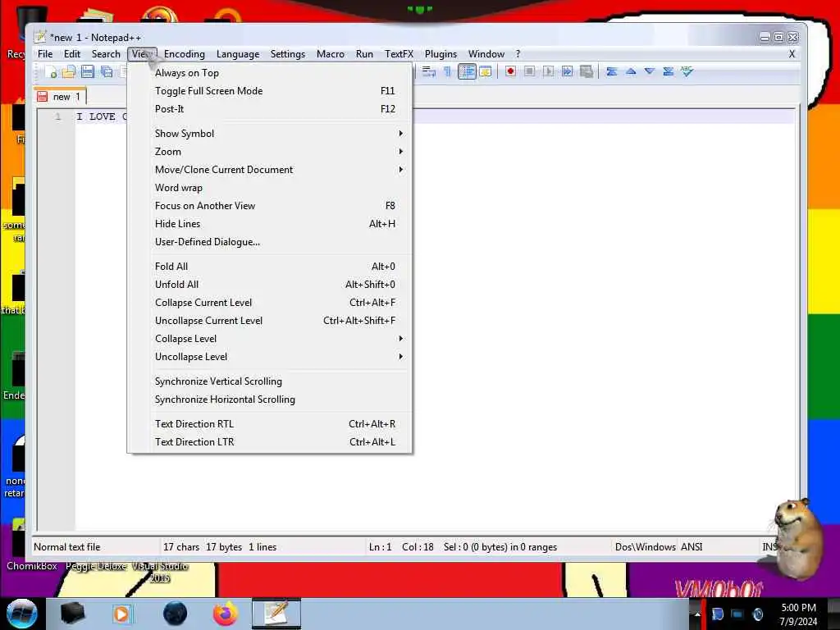Click the Playback macro icon
This screenshot has width=840, height=630.
click(x=548, y=71)
